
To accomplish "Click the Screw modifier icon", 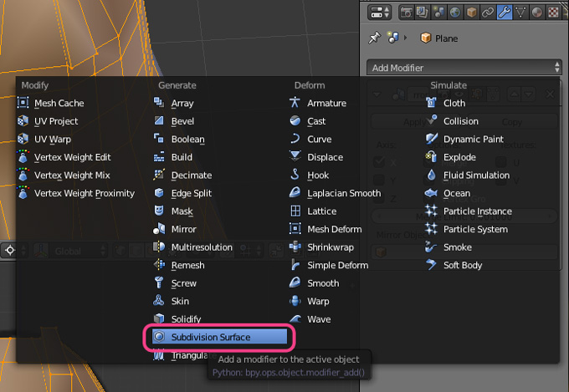I will [159, 283].
